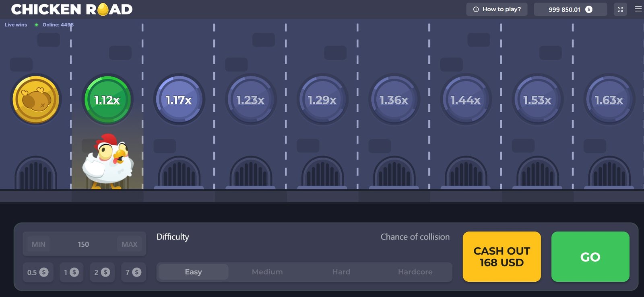Click the green 1.12x multiplier coin
Viewport: 644px width, 297px height.
(x=107, y=100)
